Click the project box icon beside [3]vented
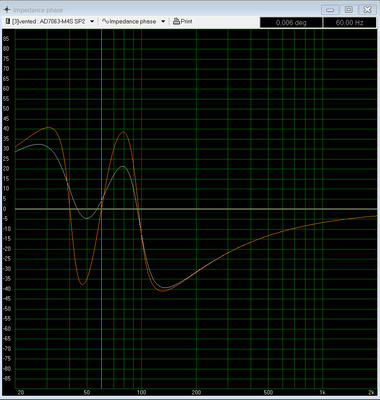380x400 pixels. pos(8,21)
